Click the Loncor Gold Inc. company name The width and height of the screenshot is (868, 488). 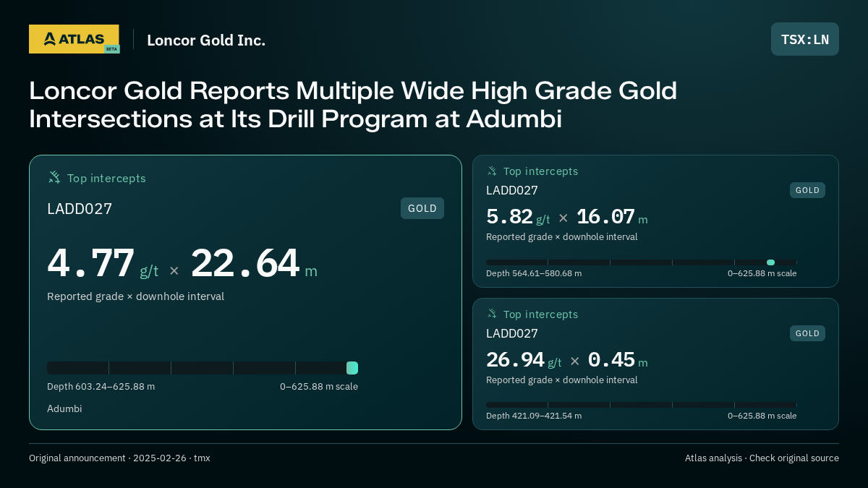point(206,40)
